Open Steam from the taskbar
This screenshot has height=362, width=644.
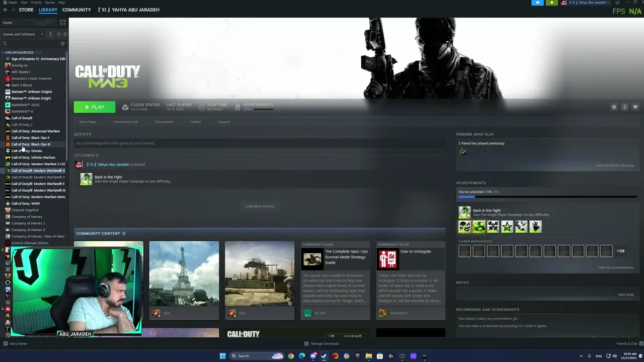point(324,356)
